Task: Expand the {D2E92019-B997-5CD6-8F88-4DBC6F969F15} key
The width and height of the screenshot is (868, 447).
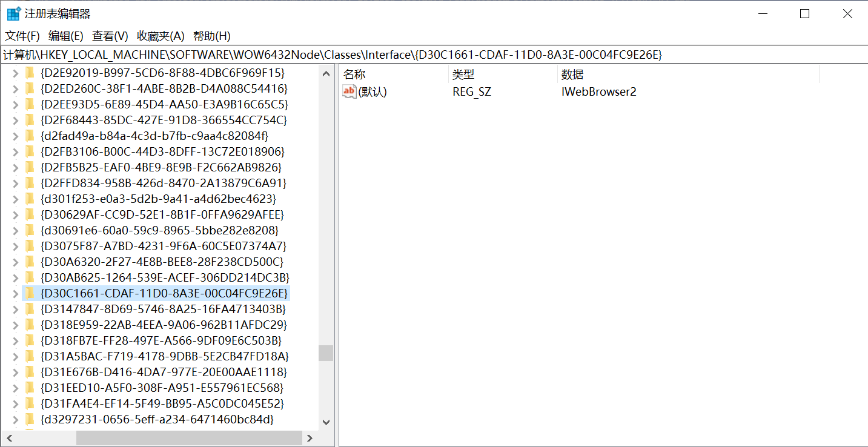Action: pyautogui.click(x=15, y=73)
